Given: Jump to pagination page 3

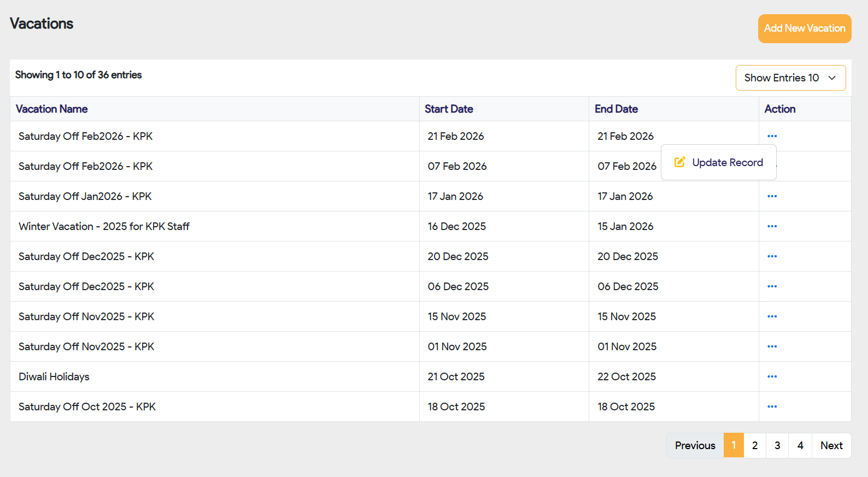Looking at the screenshot, I should (777, 445).
